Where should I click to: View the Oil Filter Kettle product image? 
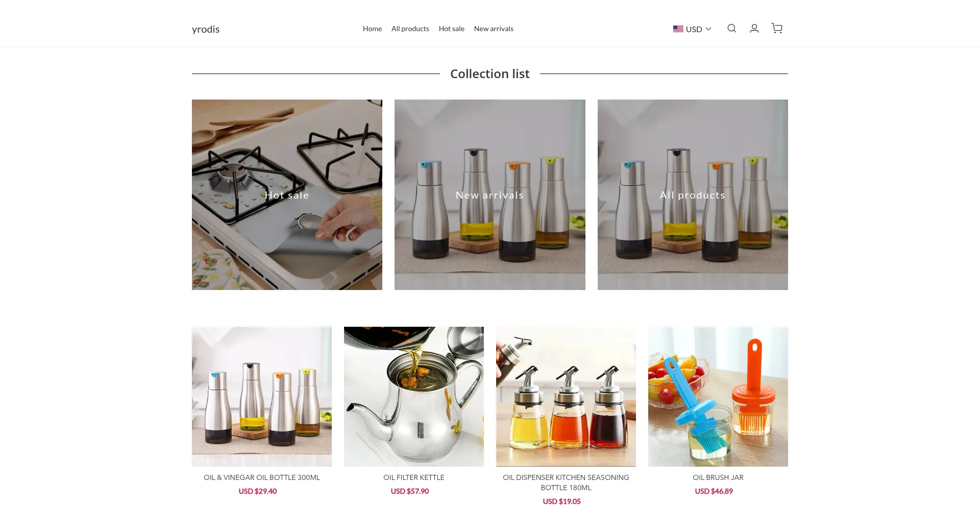tap(414, 396)
